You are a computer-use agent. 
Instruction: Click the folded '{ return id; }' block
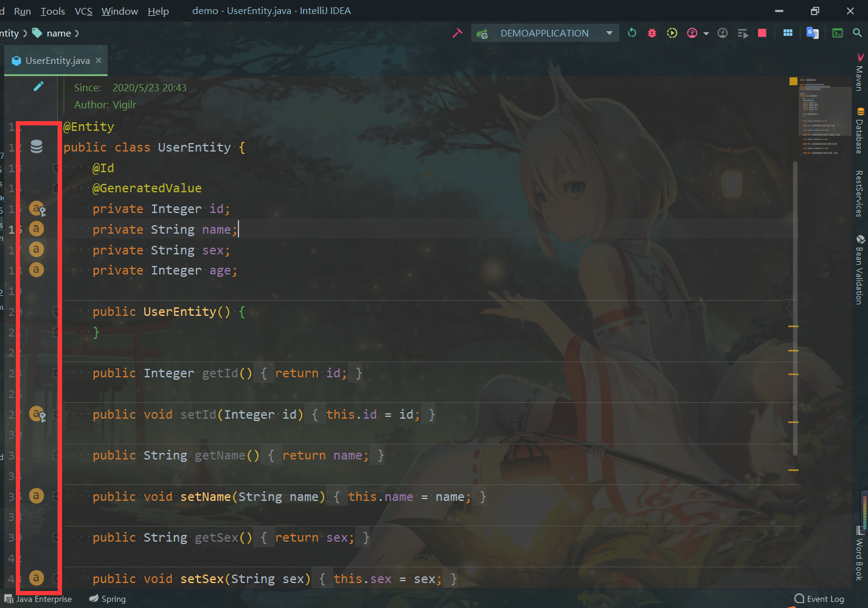click(311, 373)
